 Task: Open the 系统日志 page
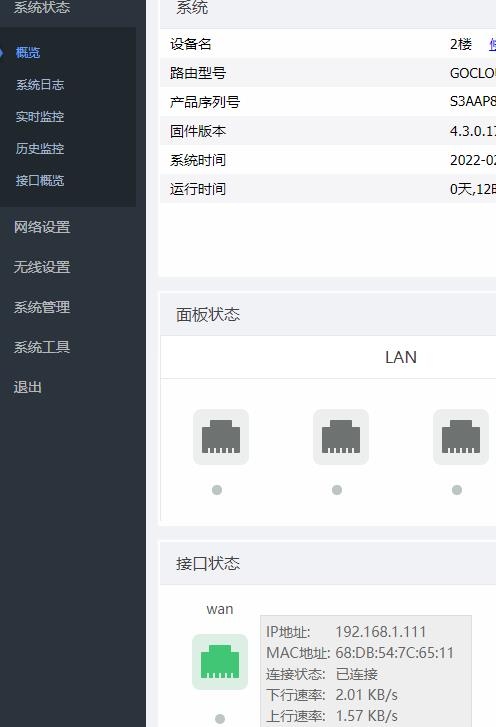40,85
